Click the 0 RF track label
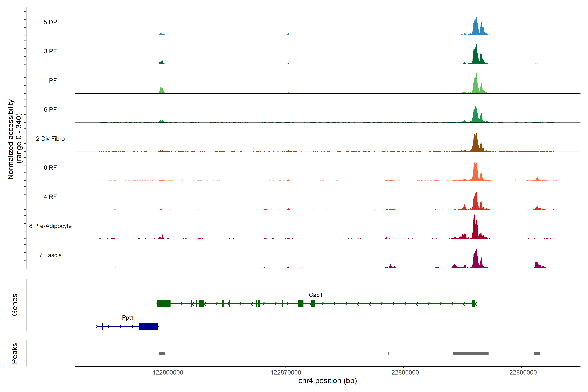588x392 pixels. 50,168
